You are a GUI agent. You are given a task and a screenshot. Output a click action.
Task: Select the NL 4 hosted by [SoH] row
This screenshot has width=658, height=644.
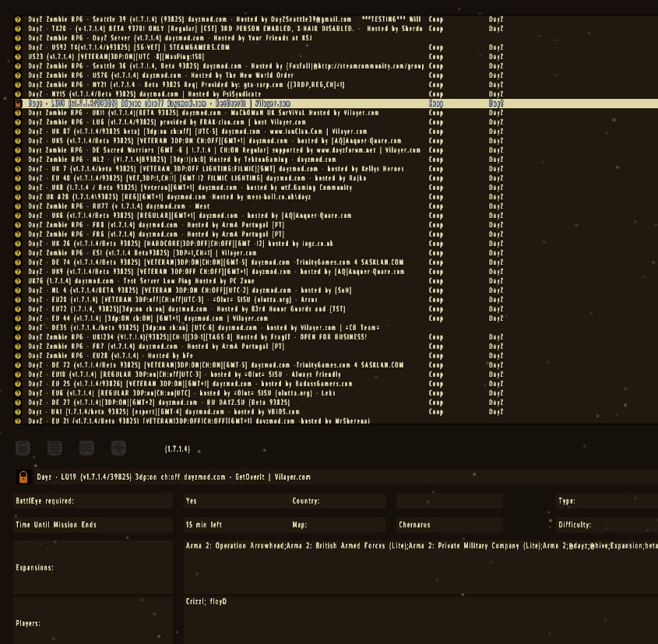(336, 290)
